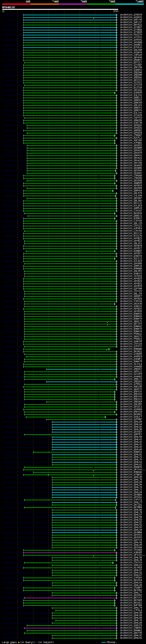
Task: Choose the entry UniRef100_B7U8J0
Action: pos(131,48)
